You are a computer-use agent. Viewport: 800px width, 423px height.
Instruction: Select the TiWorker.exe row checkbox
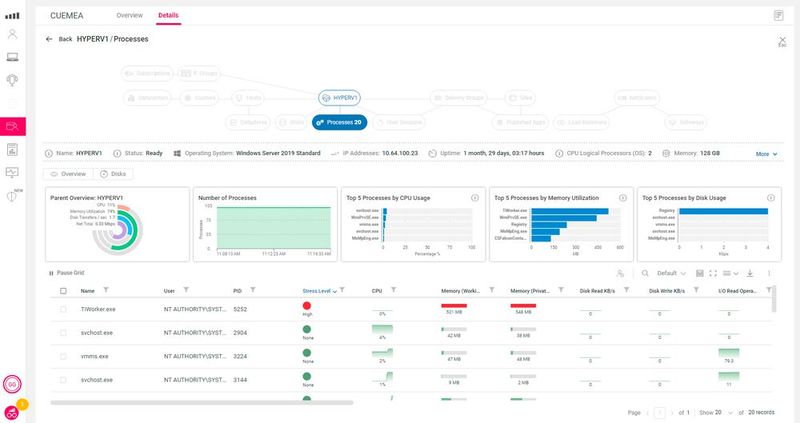[64, 311]
